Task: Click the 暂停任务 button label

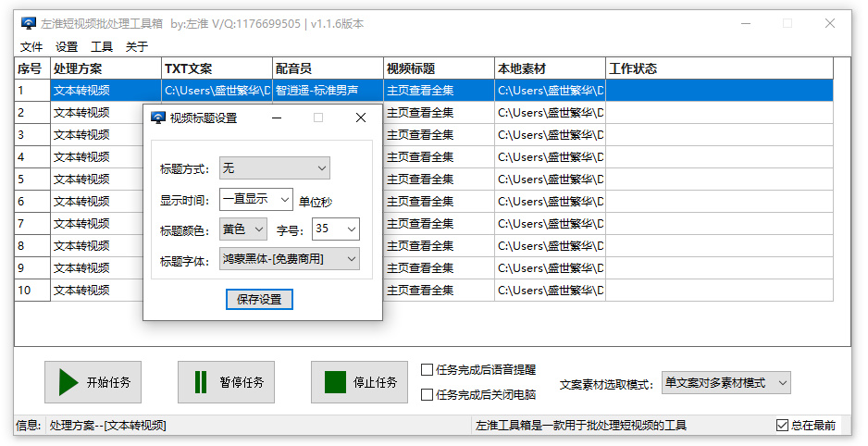Action: pos(242,382)
